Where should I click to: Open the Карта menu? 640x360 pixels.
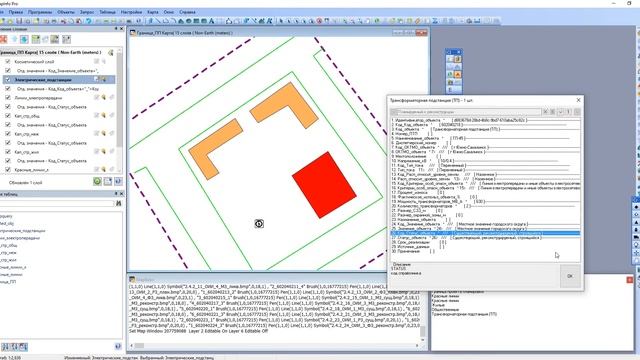pyautogui.click(x=153, y=12)
